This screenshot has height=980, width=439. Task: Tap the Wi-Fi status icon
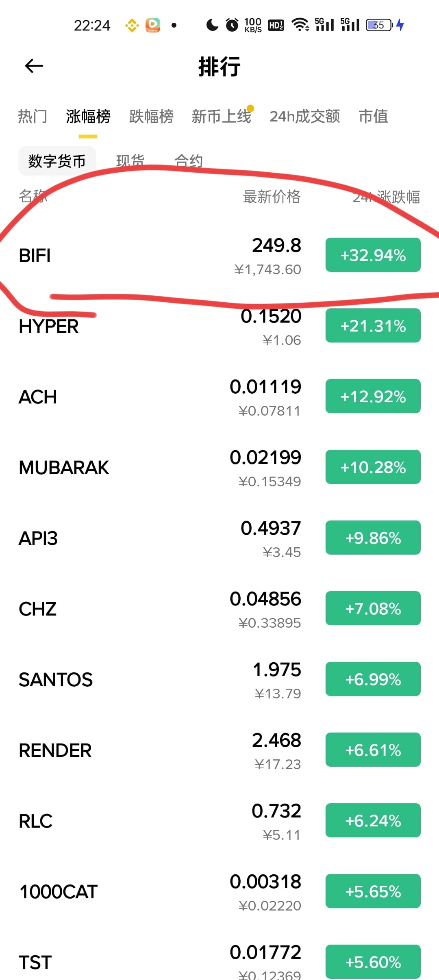pyautogui.click(x=301, y=25)
